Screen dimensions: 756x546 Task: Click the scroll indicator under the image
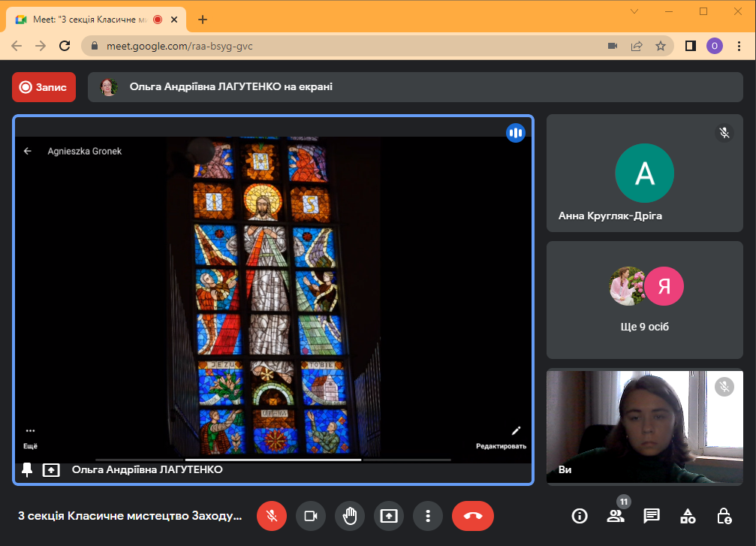(273, 460)
